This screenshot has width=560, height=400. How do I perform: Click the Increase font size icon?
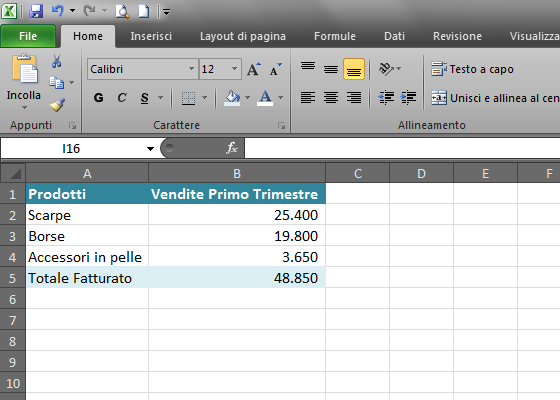(254, 69)
